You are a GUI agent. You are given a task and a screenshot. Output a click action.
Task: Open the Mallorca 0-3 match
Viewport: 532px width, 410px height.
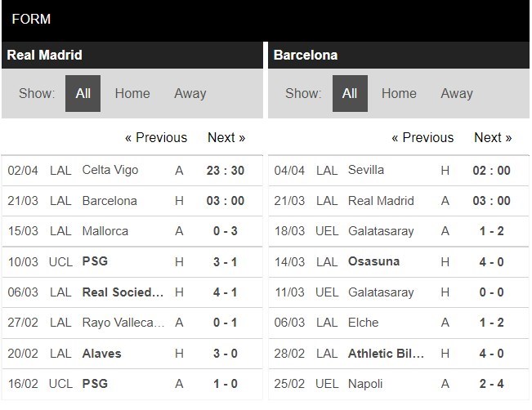point(132,231)
